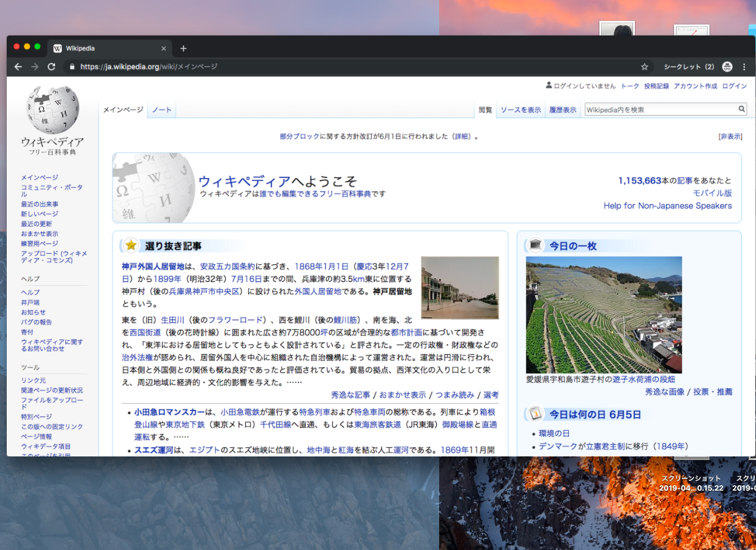Click つまみ読み link
This screenshot has width=756, height=550.
click(454, 395)
